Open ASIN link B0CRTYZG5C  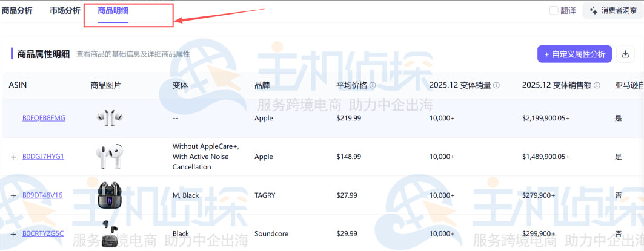(x=43, y=234)
